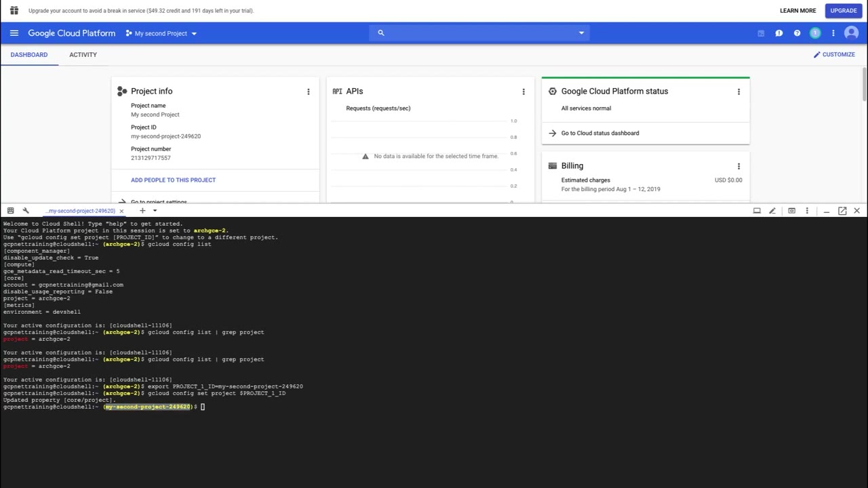Viewport: 868px width, 488px height.
Task: Click project number 213129717557
Action: 151,158
